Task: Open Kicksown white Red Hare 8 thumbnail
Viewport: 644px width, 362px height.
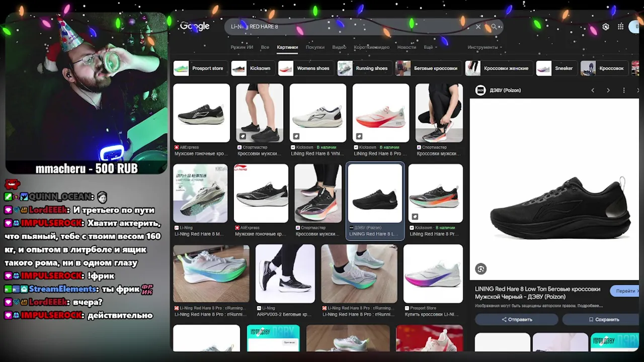Action: 318,113
